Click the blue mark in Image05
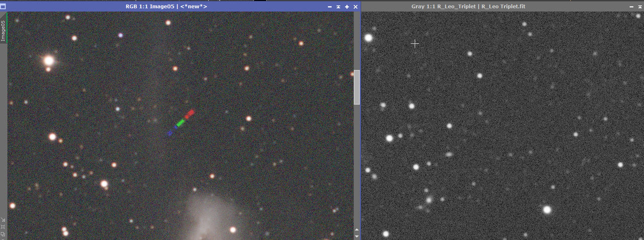Viewport: 644px width, 240px height. point(171,133)
